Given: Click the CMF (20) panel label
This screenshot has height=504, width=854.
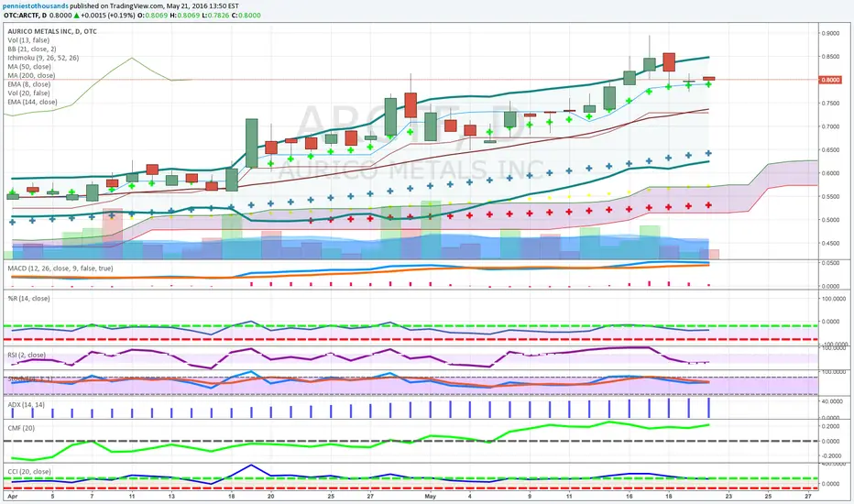Looking at the screenshot, I should (x=21, y=428).
